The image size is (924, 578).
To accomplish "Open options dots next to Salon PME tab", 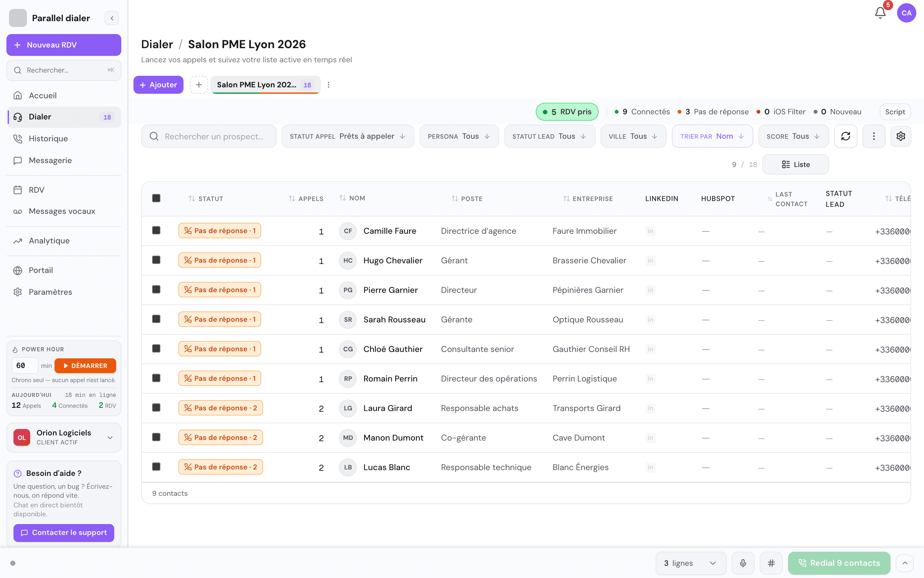I will tap(328, 85).
